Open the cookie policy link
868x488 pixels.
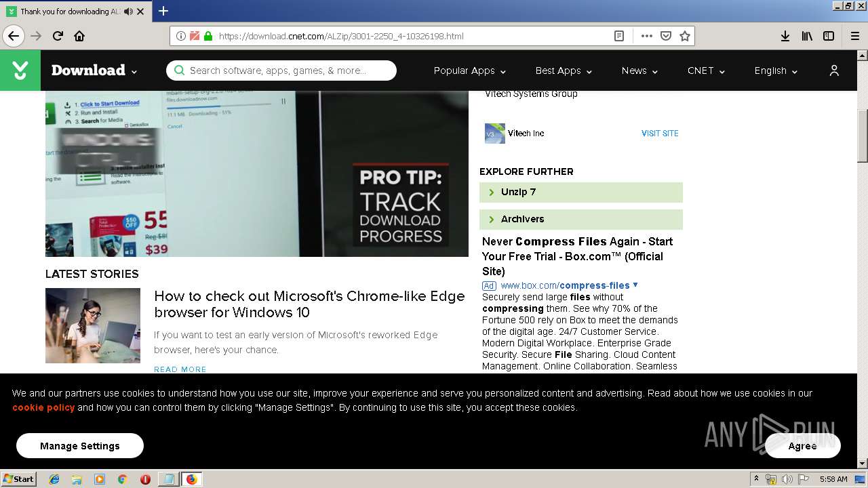pos(43,407)
